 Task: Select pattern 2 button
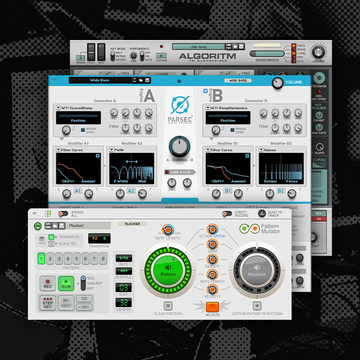point(50,258)
